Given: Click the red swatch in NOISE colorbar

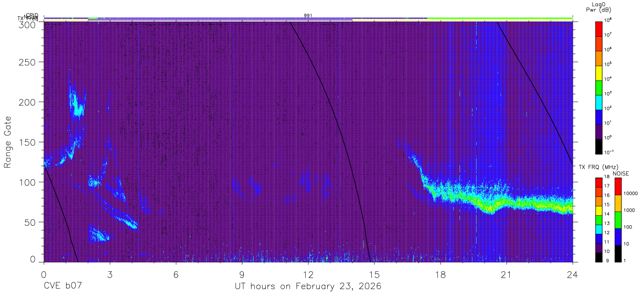Looking at the screenshot, I should coord(618,186).
